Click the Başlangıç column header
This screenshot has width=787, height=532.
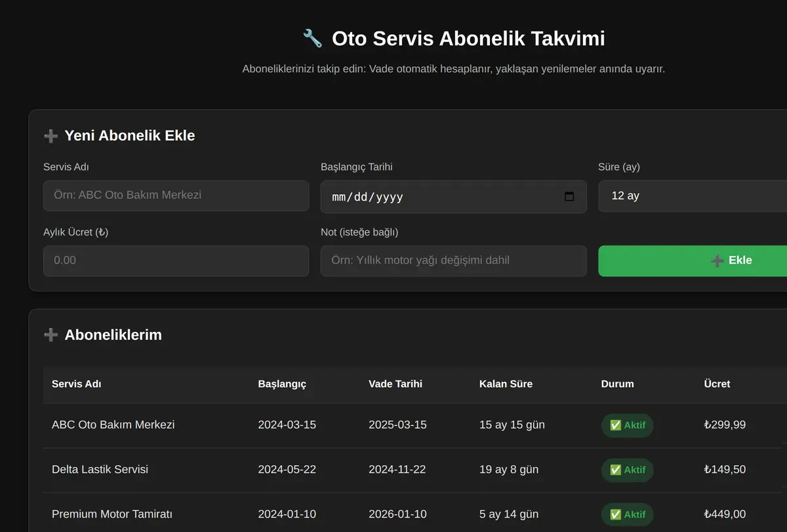(x=282, y=384)
